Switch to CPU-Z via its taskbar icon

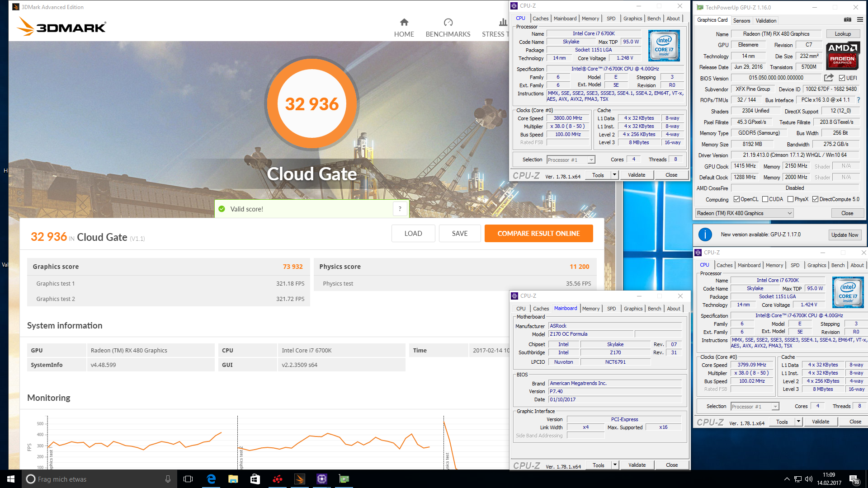pyautogui.click(x=322, y=479)
